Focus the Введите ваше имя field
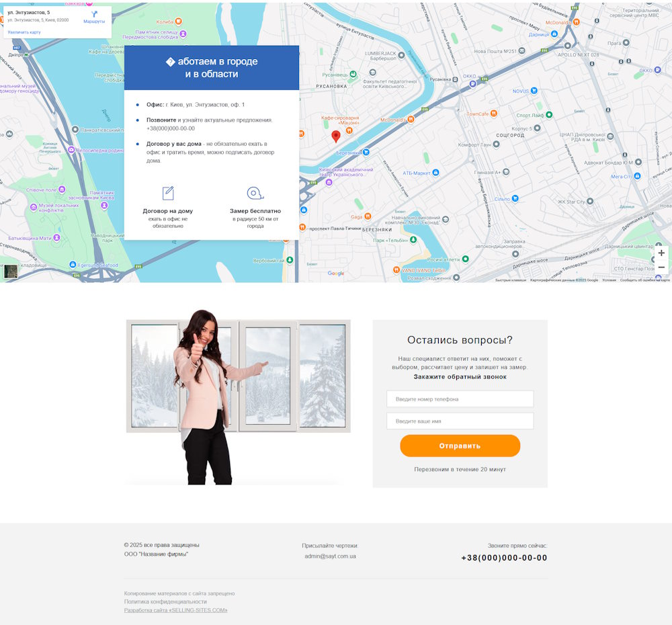The height and width of the screenshot is (625, 672). (460, 421)
